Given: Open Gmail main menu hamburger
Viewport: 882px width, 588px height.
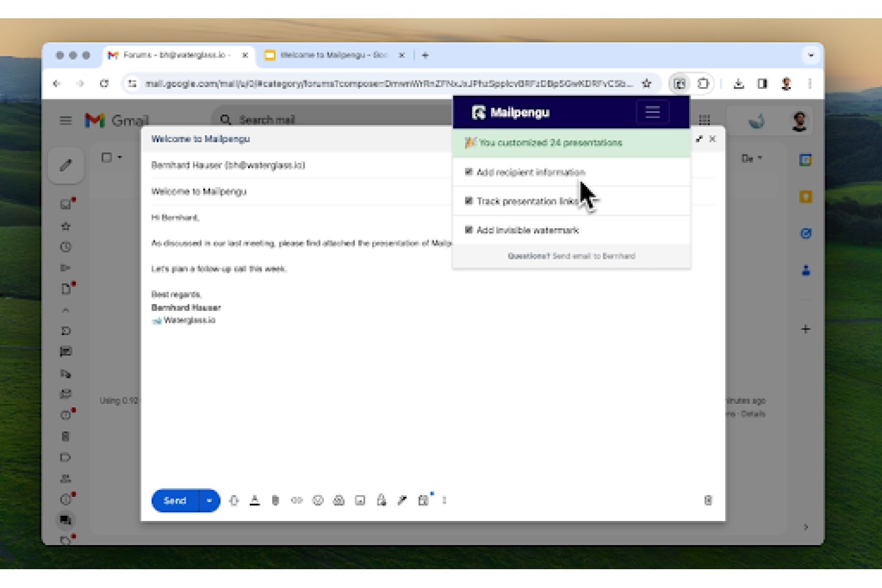Looking at the screenshot, I should [66, 121].
